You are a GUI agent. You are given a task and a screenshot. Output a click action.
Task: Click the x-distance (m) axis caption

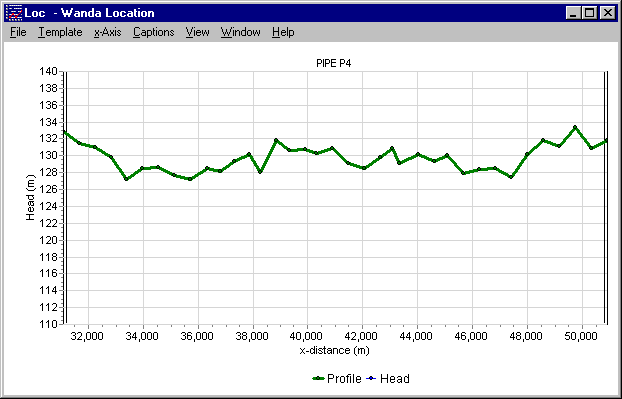pos(334,351)
